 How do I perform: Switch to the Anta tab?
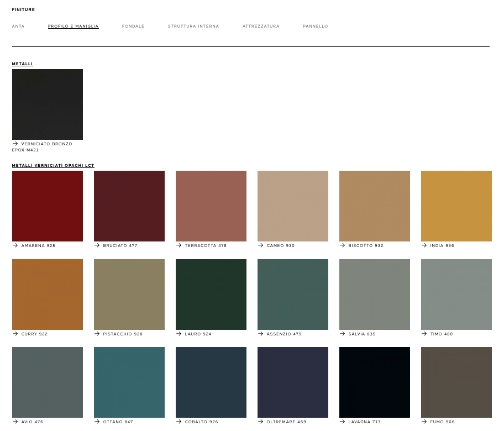[x=18, y=27]
